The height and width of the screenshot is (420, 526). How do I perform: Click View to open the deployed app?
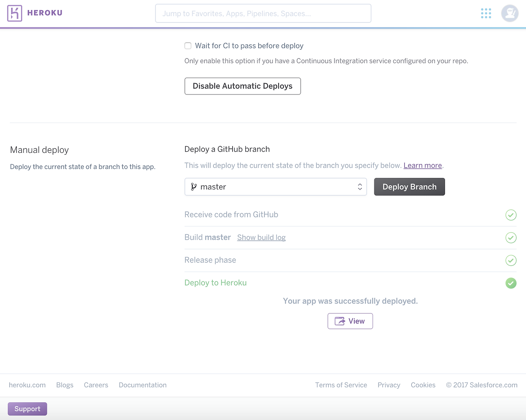tap(350, 321)
